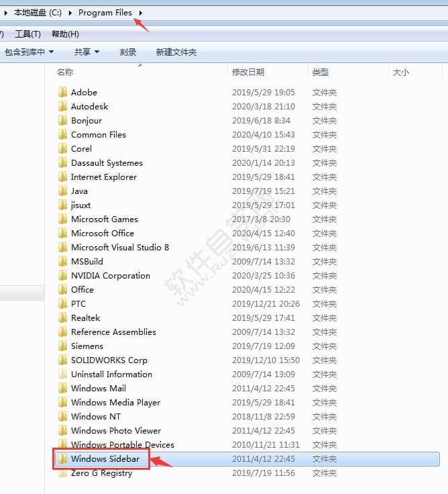Select the Uninstall Information folder icon

(62, 374)
